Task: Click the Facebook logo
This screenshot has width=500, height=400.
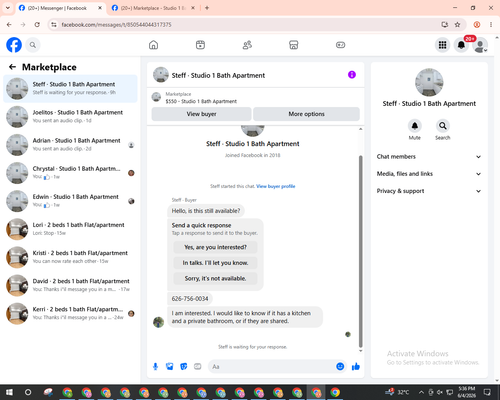Action: click(x=14, y=45)
